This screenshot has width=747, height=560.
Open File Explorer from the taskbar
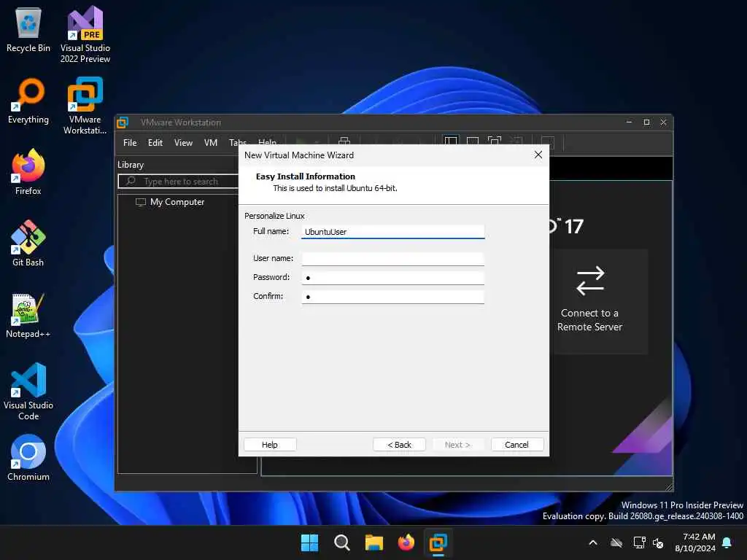tap(374, 542)
